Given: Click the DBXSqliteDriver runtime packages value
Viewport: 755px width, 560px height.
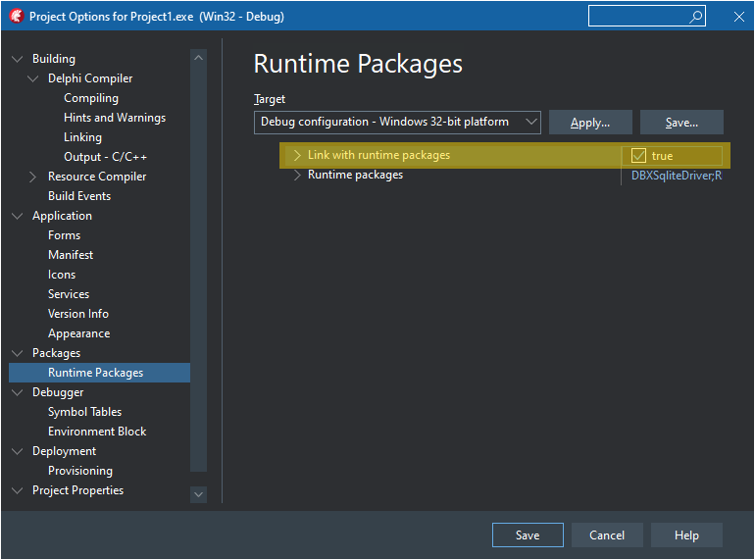Looking at the screenshot, I should (676, 177).
